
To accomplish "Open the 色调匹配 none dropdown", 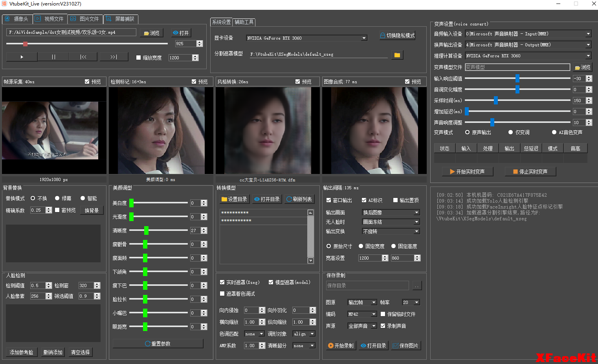I will (x=254, y=334).
